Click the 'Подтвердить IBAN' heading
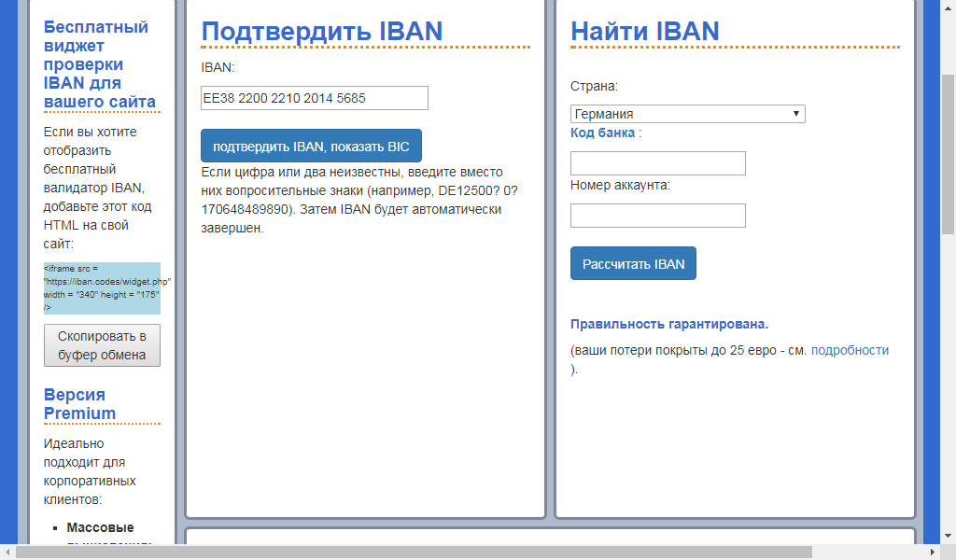The height and width of the screenshot is (560, 956). click(321, 31)
